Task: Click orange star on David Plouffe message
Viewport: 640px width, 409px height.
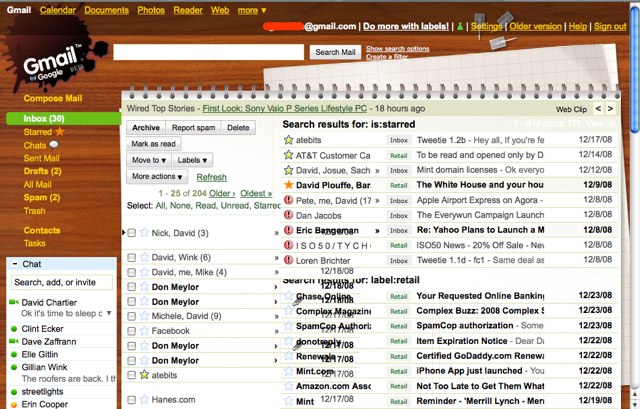Action: pyautogui.click(x=289, y=185)
